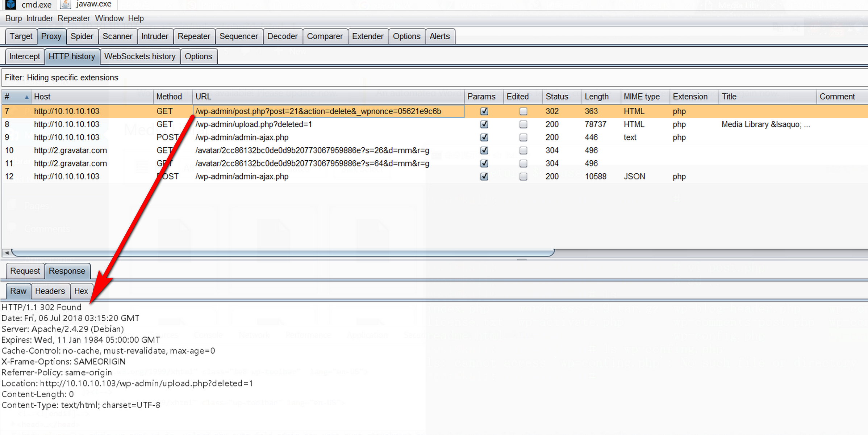This screenshot has width=868, height=435.
Task: Open the WebSockets history tab
Action: tap(139, 56)
